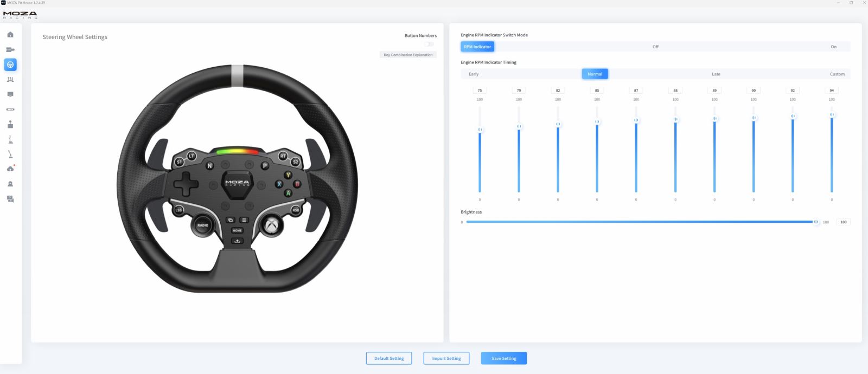Click the RADIO button on the wheel
868x374 pixels.
pos(203,225)
